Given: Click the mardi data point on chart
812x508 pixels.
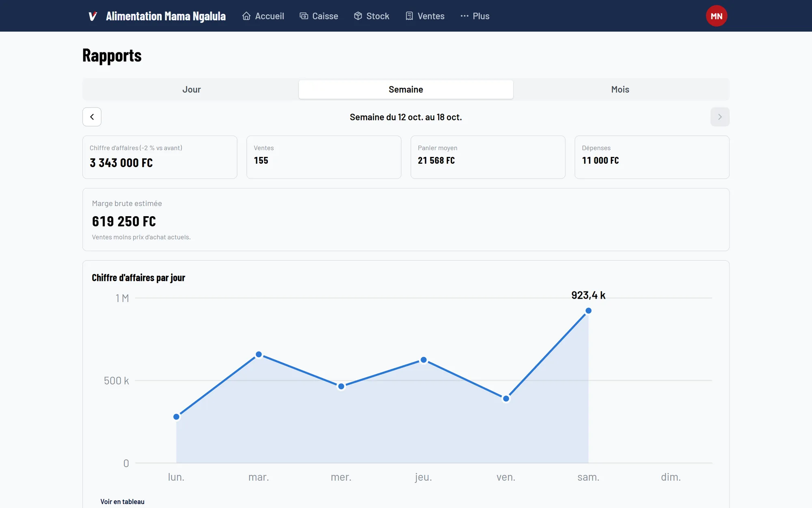Looking at the screenshot, I should [259, 354].
